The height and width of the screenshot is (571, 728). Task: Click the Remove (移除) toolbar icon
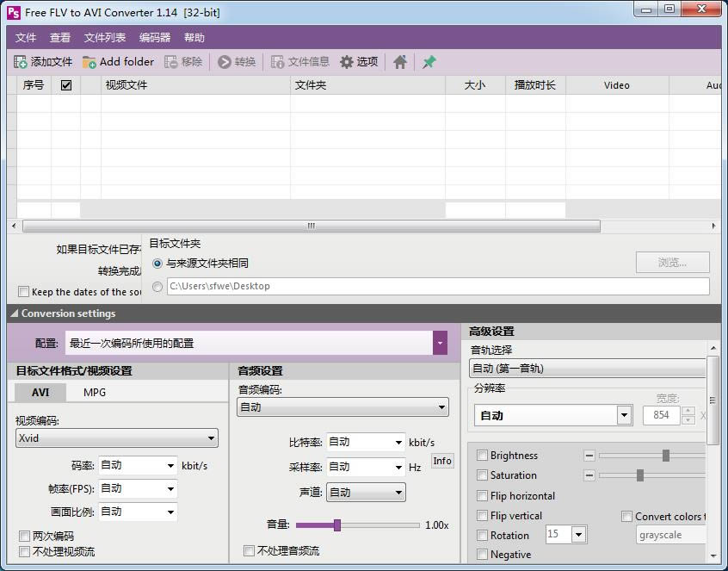[x=171, y=62]
